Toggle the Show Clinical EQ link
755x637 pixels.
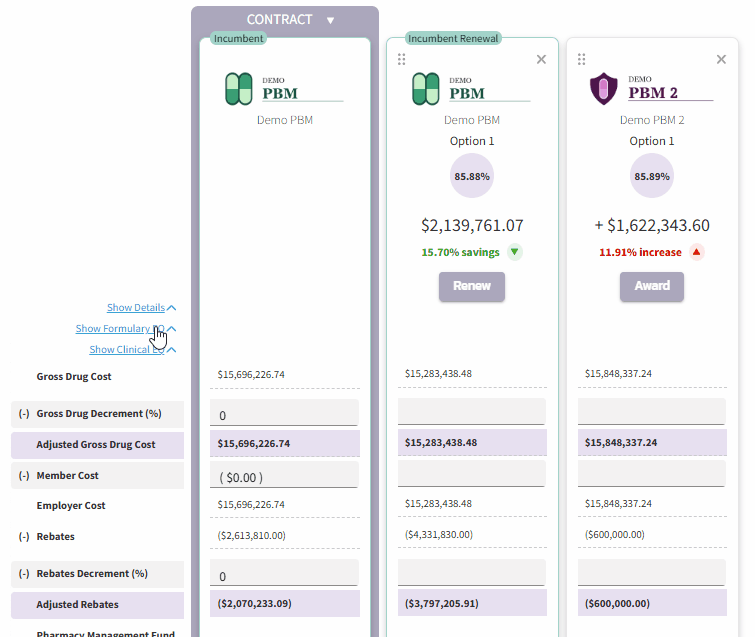point(132,350)
